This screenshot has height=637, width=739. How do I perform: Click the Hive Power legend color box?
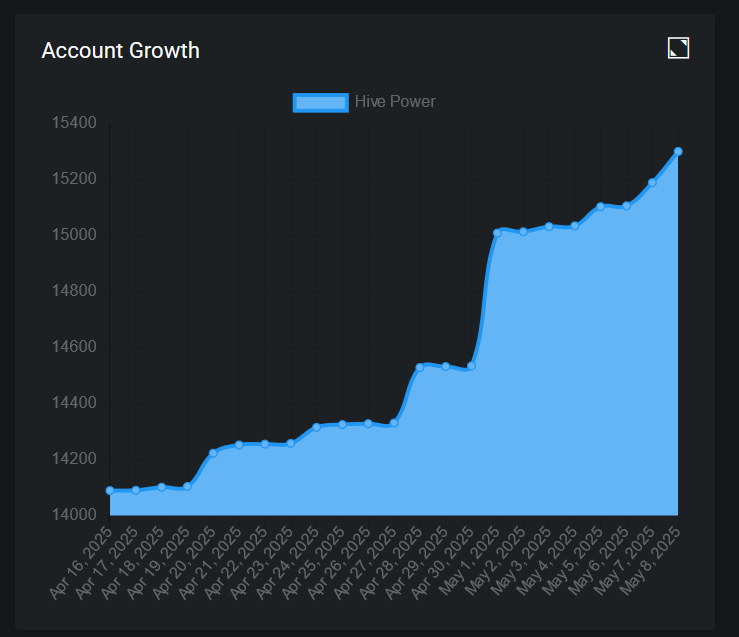320,102
